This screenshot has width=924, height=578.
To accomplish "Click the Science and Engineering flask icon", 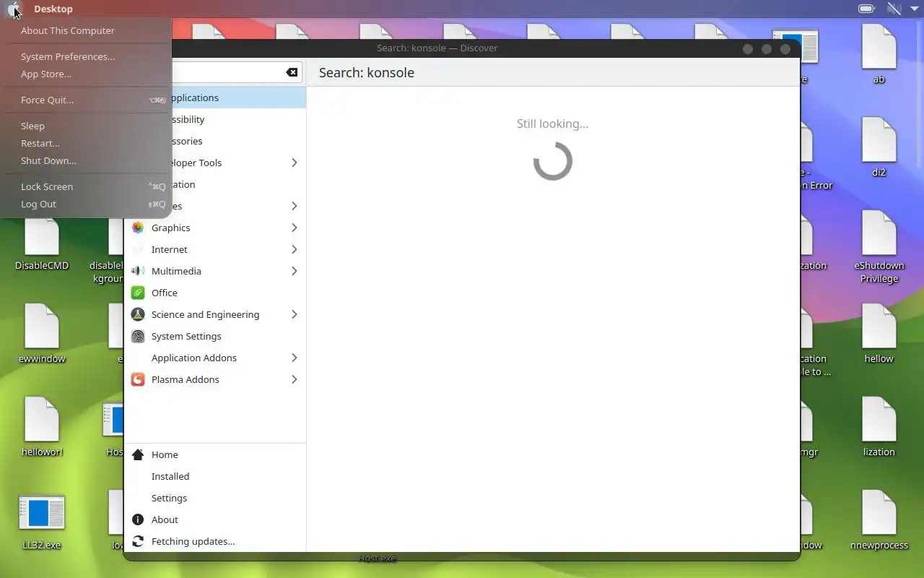I will point(138,314).
